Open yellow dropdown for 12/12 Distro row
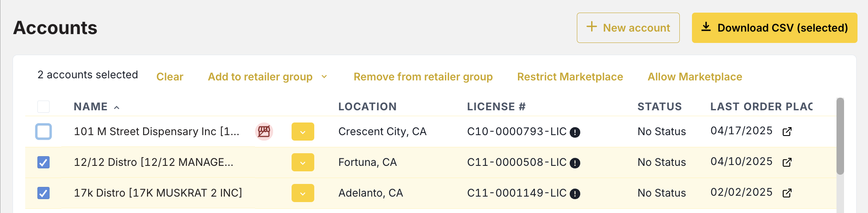 coord(302,162)
